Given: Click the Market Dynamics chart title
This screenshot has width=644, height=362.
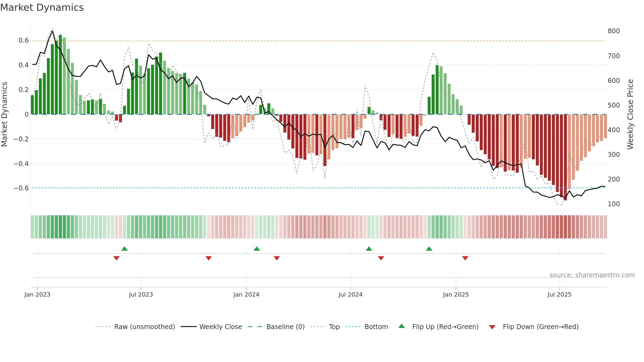Looking at the screenshot, I should (x=42, y=8).
